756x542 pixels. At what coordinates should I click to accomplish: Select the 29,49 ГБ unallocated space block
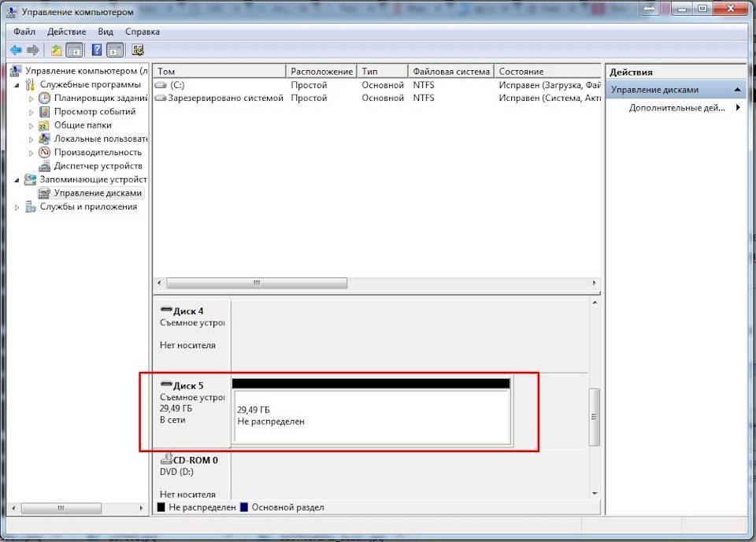click(370, 416)
